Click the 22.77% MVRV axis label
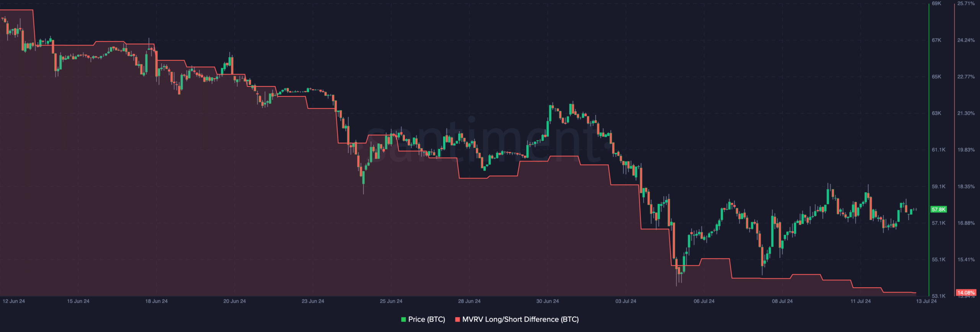 click(966, 77)
